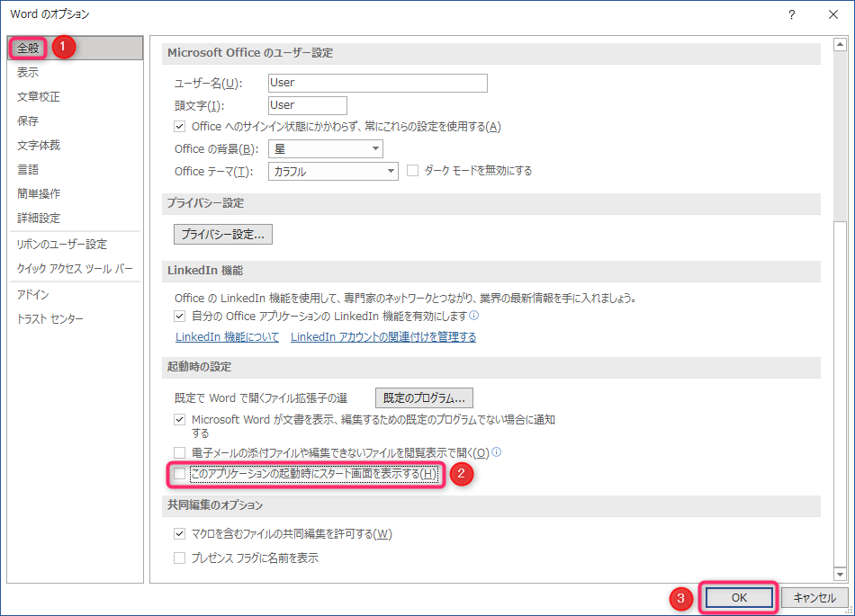This screenshot has width=855, height=616.
Task: Open 文字体裁 category
Action: tap(76, 145)
